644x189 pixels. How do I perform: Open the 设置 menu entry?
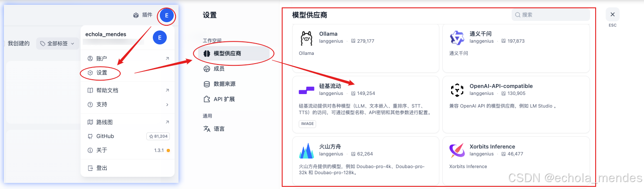click(x=128, y=73)
